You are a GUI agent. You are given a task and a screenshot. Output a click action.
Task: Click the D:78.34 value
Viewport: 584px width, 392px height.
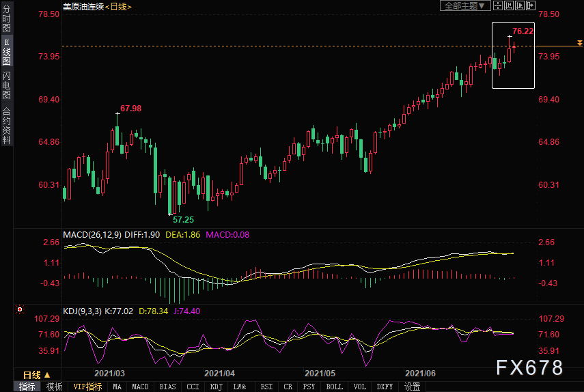(153, 311)
